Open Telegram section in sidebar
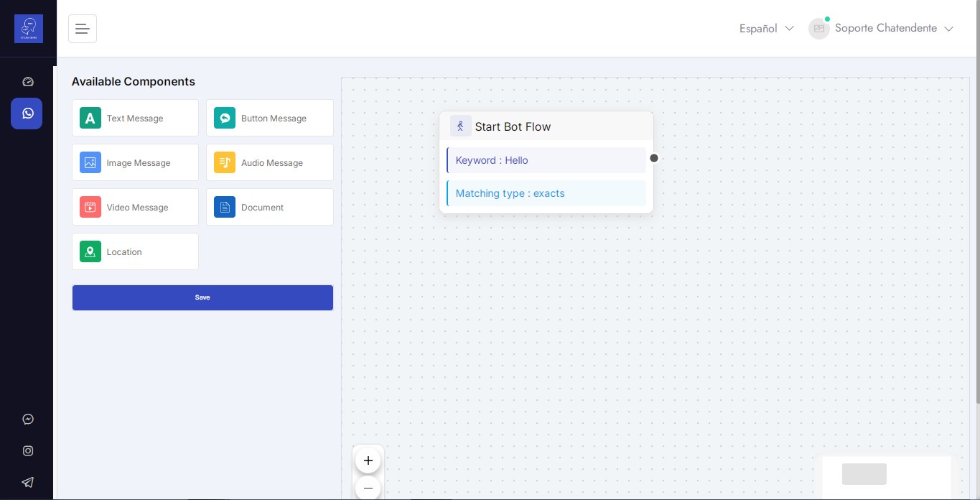 [27, 483]
